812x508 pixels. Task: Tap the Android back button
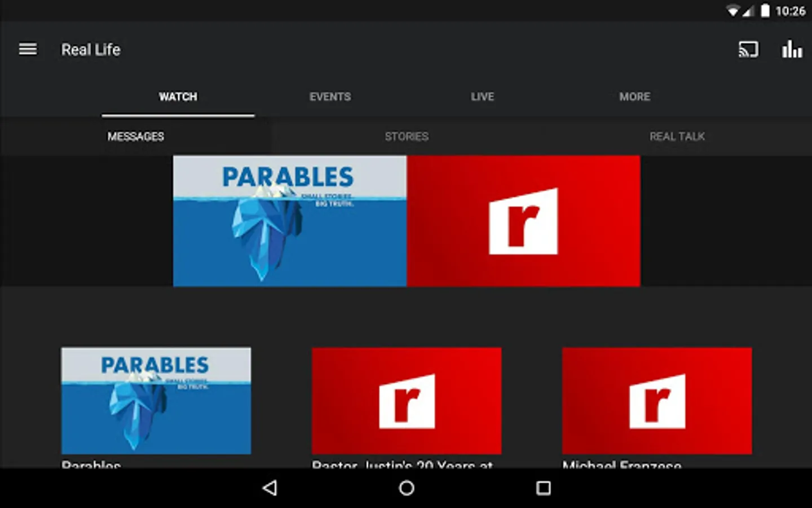[270, 488]
